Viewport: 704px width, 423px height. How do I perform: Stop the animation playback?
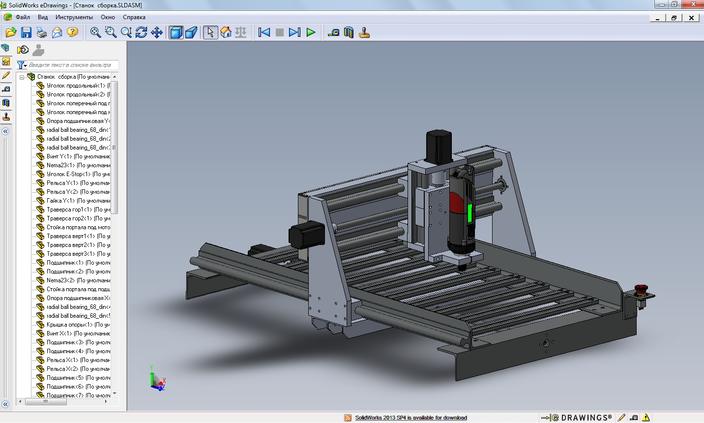click(x=280, y=32)
